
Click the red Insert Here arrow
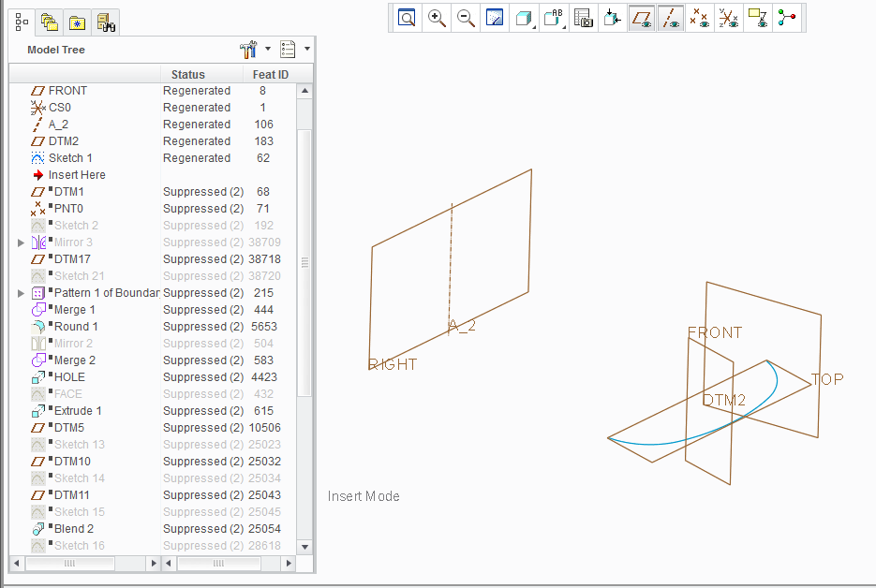click(x=38, y=175)
